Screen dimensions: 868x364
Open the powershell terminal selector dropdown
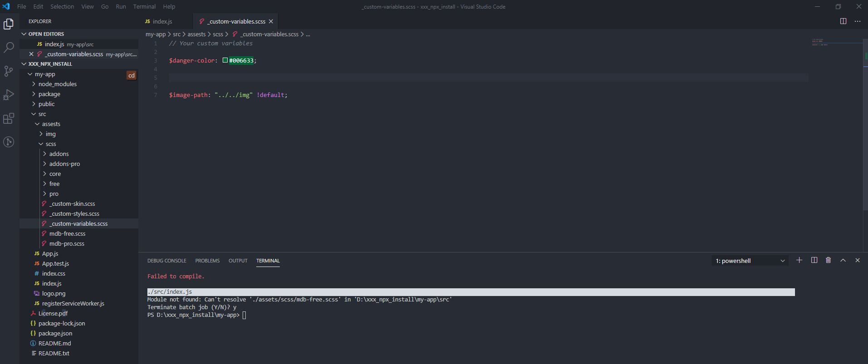coord(750,261)
